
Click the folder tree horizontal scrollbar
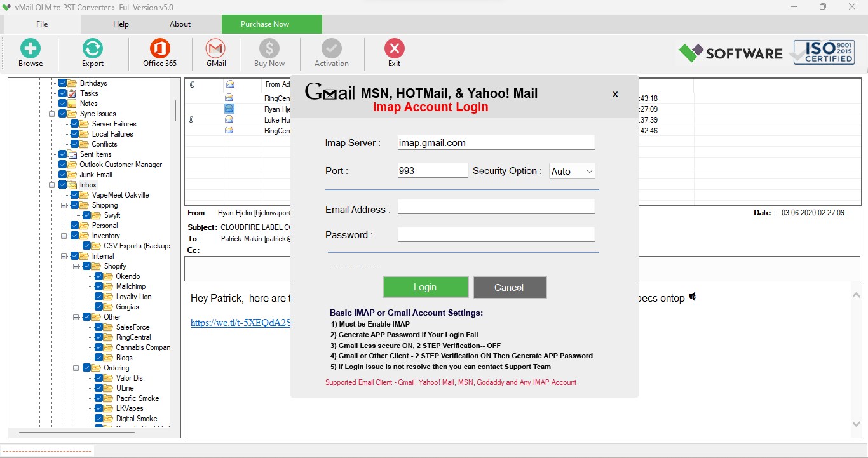76,433
